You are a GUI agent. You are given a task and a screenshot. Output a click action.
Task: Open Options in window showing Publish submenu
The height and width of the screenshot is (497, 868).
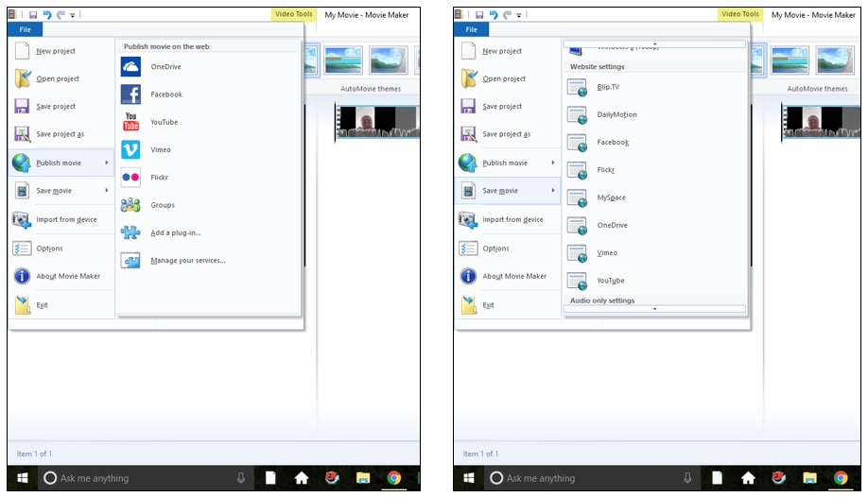click(x=61, y=248)
